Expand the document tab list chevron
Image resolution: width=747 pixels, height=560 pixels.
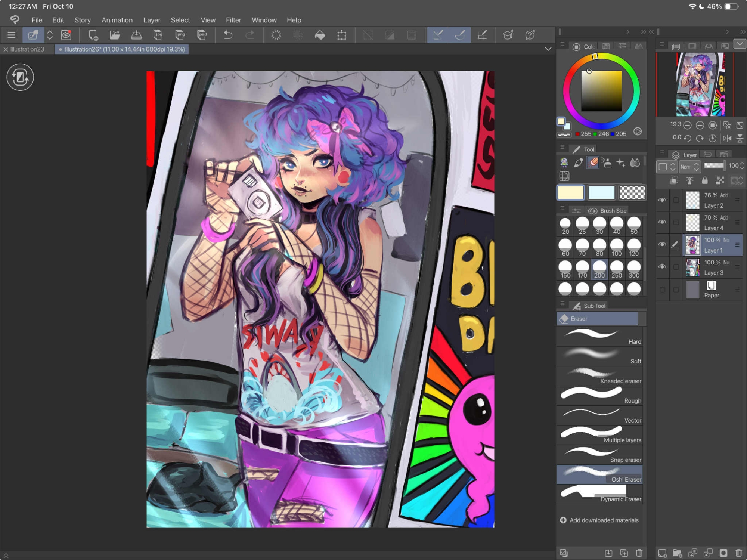tap(548, 49)
